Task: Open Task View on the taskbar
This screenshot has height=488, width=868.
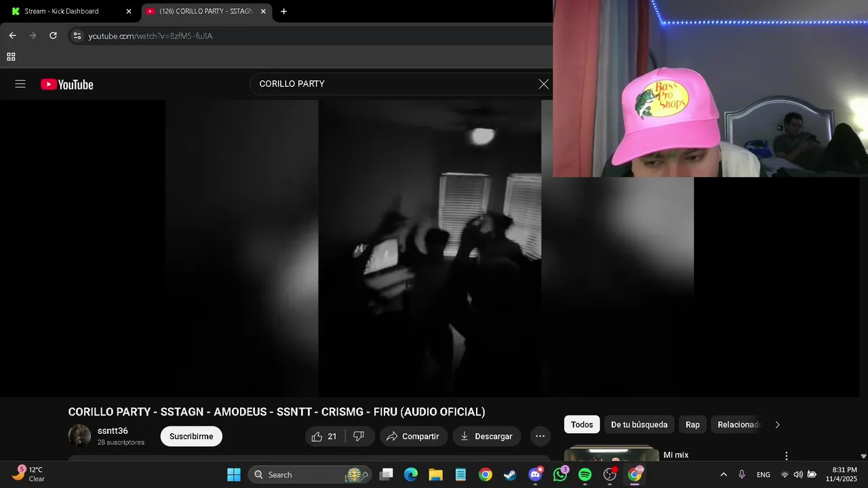Action: pos(386,474)
